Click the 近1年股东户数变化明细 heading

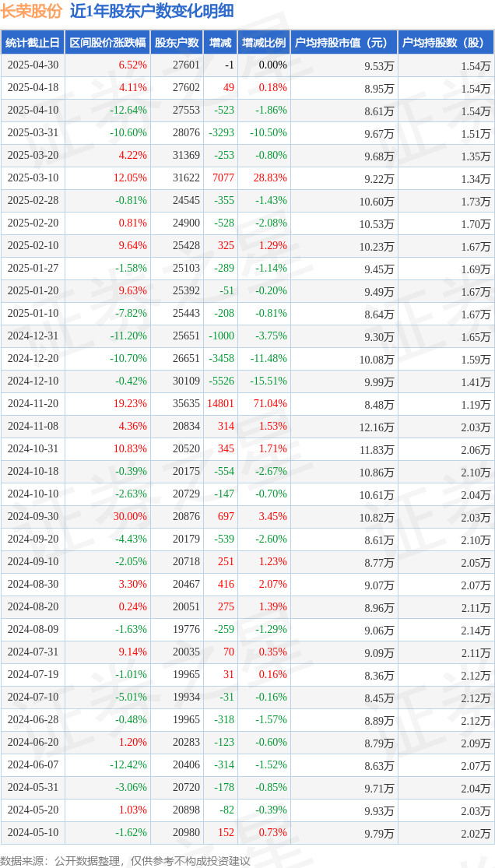coord(152,11)
